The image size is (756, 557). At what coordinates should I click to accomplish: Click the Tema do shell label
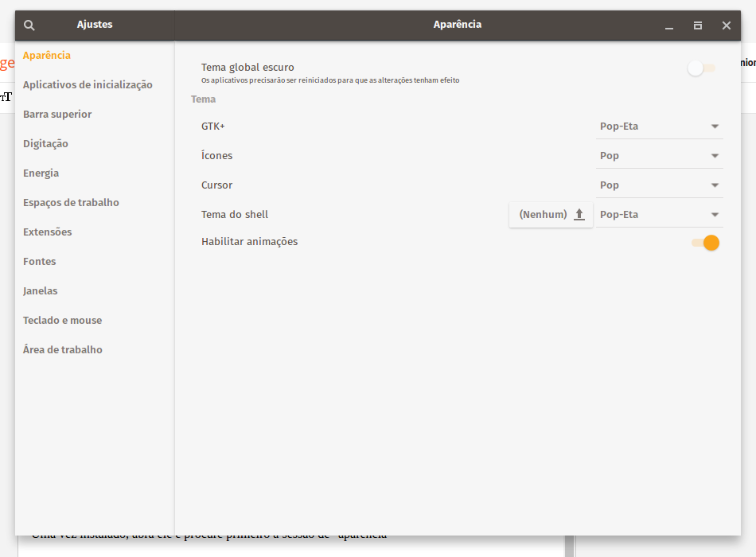[235, 215]
